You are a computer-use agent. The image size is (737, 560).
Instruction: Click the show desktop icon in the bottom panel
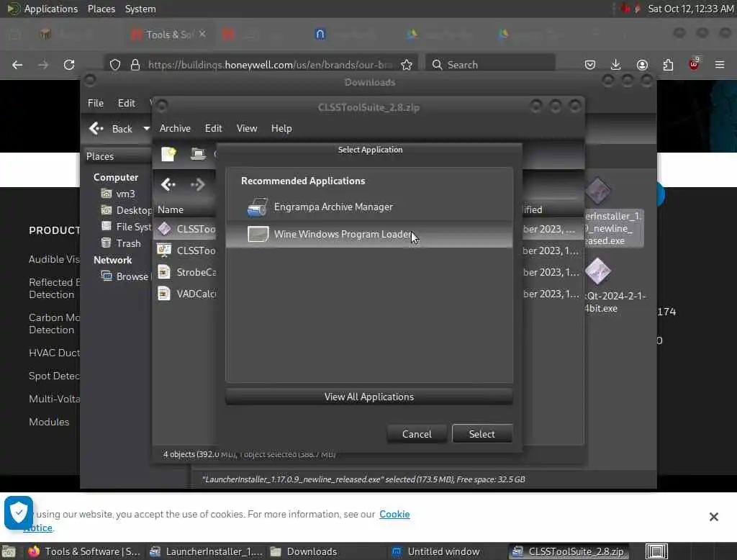(9, 551)
